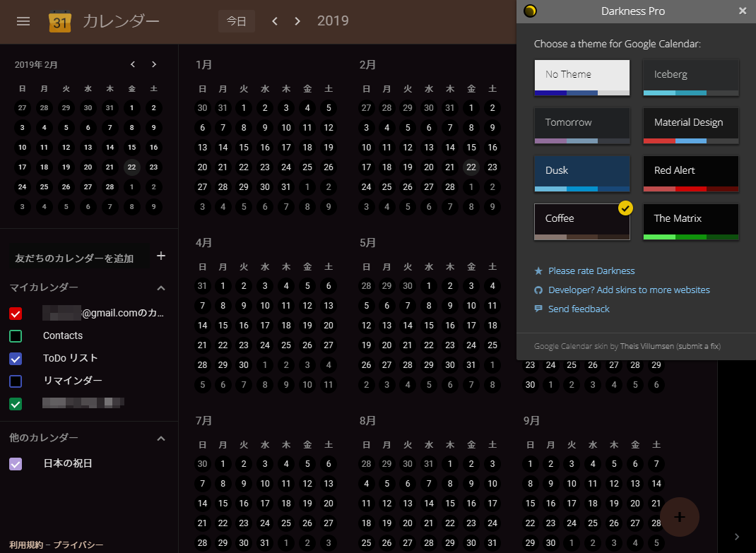This screenshot has width=756, height=553.
Task: Select the Material Design theme
Action: tap(691, 126)
